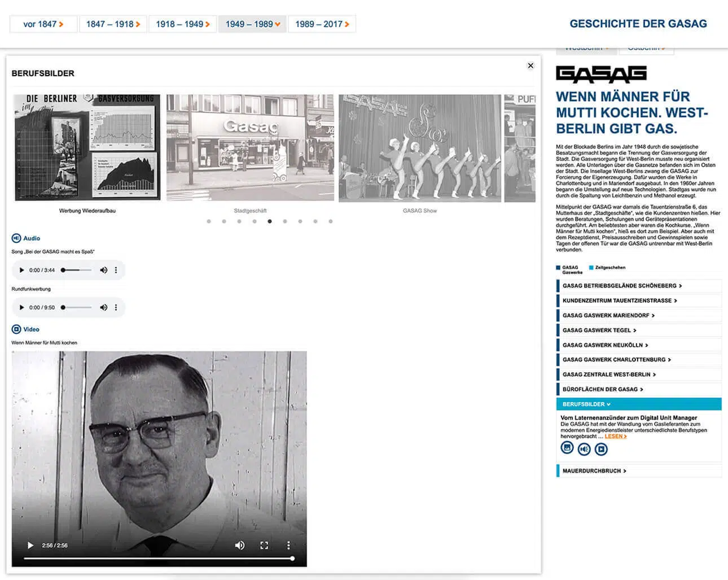Screen dimensions: 728x580
Task: Select the sixth carousel dot
Action: 285,221
